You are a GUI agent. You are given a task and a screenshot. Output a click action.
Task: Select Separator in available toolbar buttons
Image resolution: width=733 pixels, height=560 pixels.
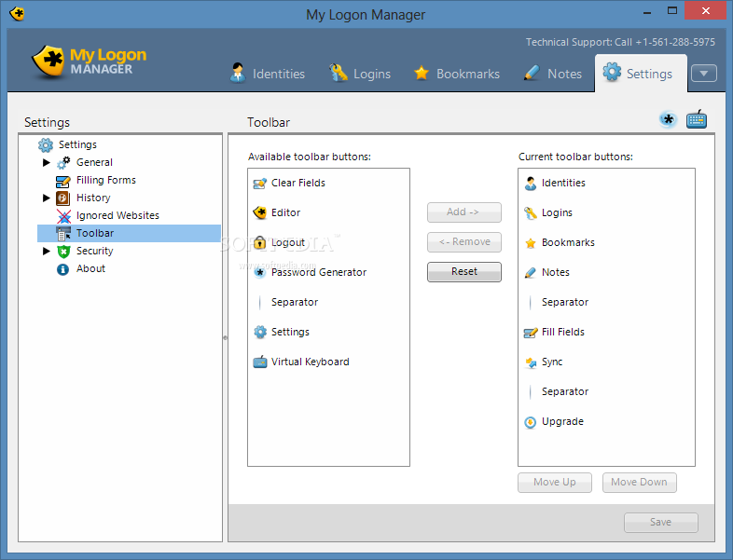(295, 302)
